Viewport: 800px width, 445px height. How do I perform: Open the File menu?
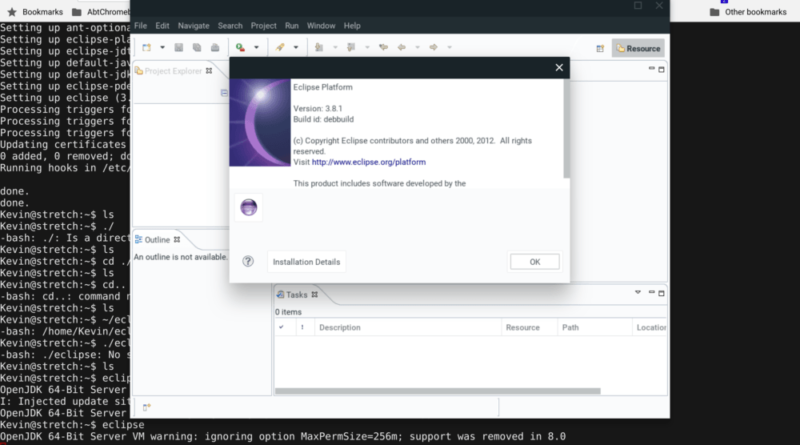[141, 26]
